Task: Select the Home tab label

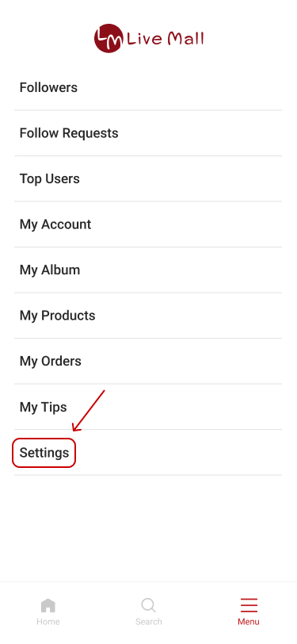Action: tap(48, 622)
